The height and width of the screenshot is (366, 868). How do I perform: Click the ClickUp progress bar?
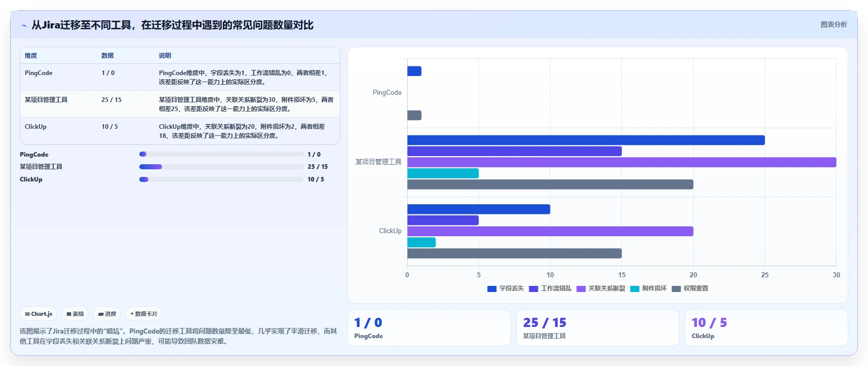pyautogui.click(x=221, y=179)
